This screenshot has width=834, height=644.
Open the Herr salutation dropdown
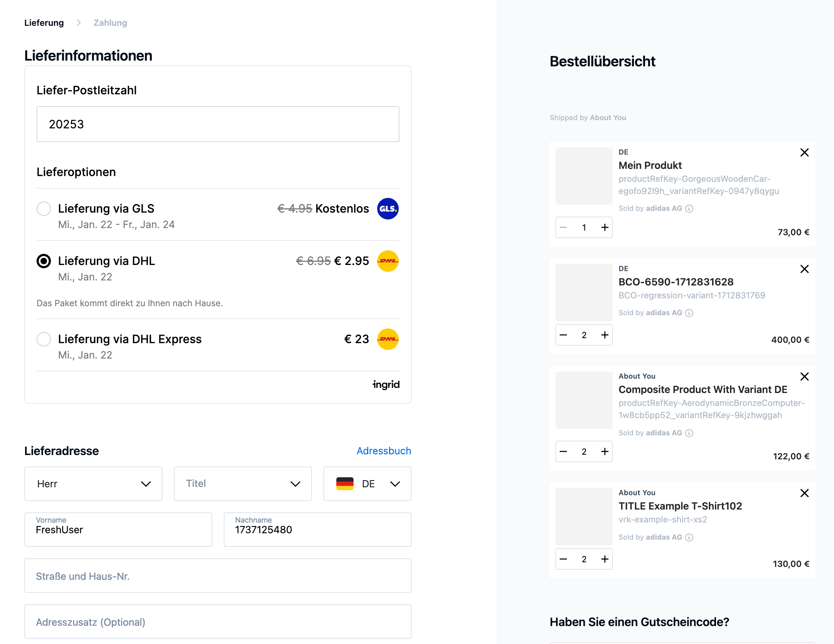pos(93,484)
